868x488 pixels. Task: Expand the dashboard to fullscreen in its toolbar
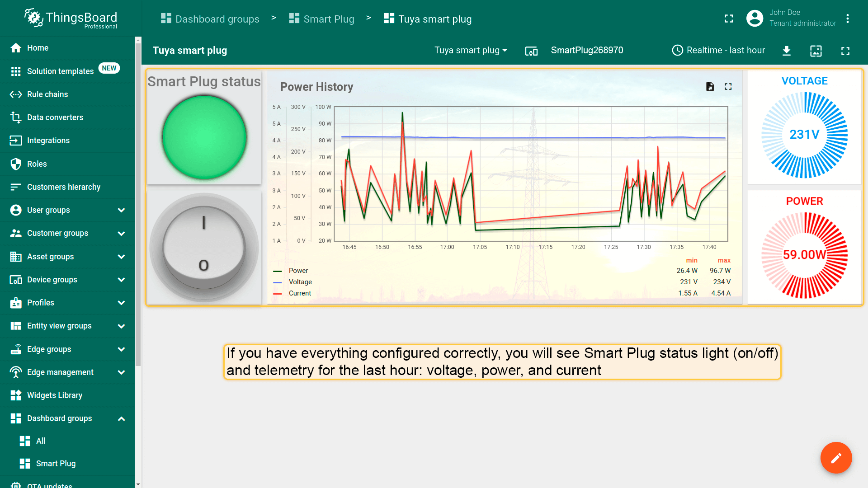coord(845,51)
